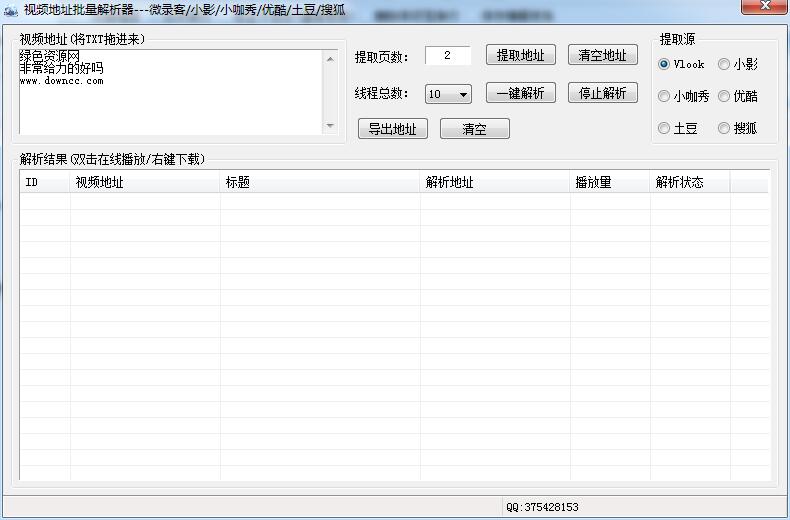Click the 绿色资源网 text line

(x=49, y=55)
